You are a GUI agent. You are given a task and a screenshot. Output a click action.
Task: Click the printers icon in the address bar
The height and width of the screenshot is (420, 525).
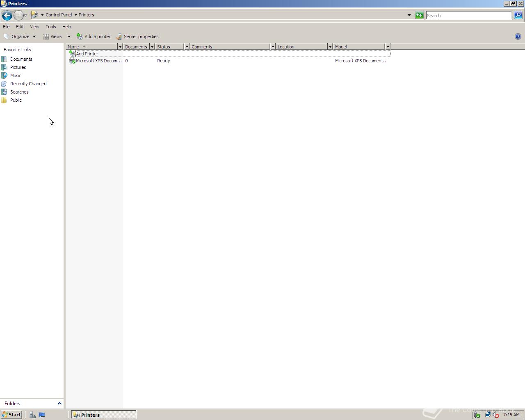click(x=35, y=15)
